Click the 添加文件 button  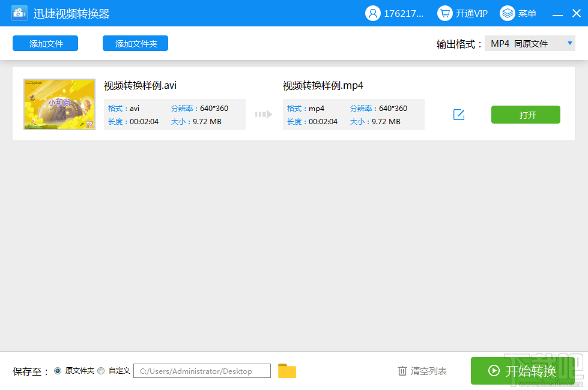click(x=46, y=43)
